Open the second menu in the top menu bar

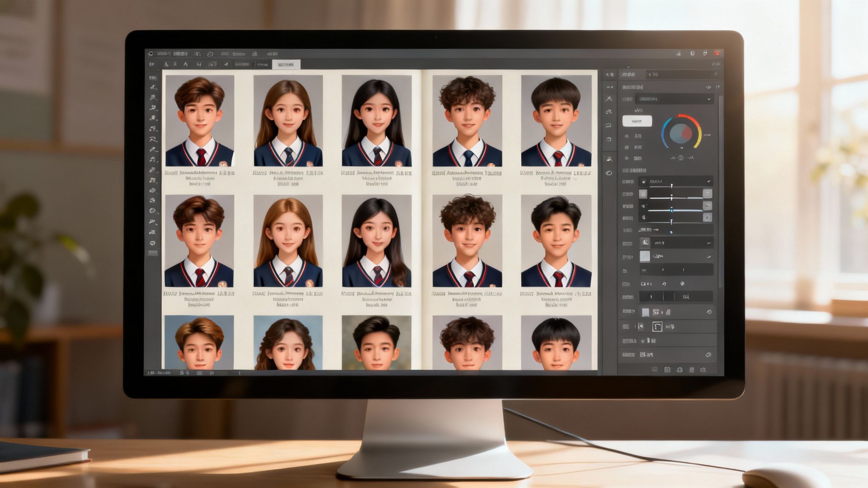180,54
